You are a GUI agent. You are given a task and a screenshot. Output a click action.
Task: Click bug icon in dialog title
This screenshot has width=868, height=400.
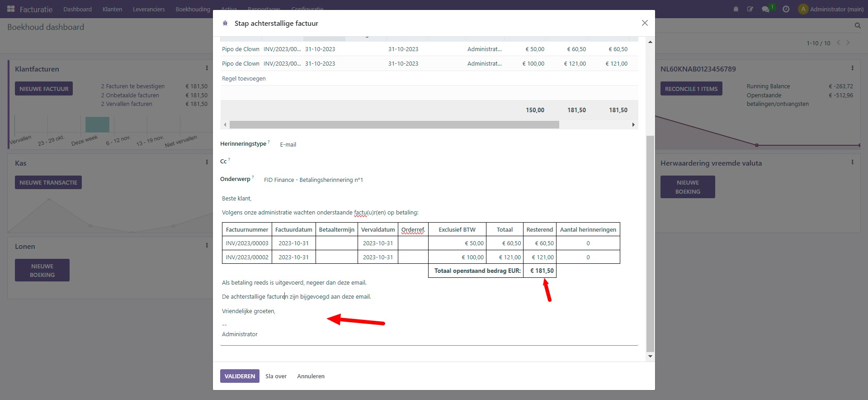(225, 23)
